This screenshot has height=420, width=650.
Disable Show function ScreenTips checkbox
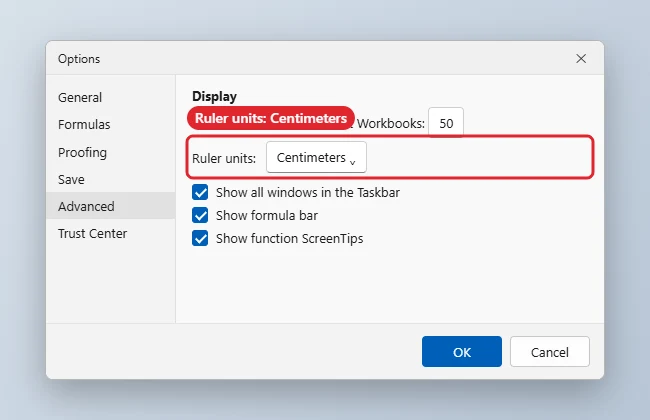[x=200, y=238]
